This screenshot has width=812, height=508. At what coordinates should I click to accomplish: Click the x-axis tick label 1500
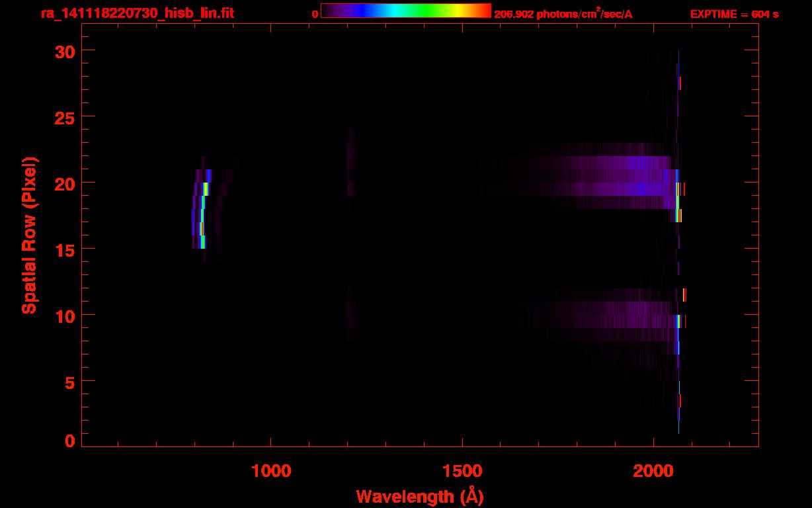(x=462, y=471)
